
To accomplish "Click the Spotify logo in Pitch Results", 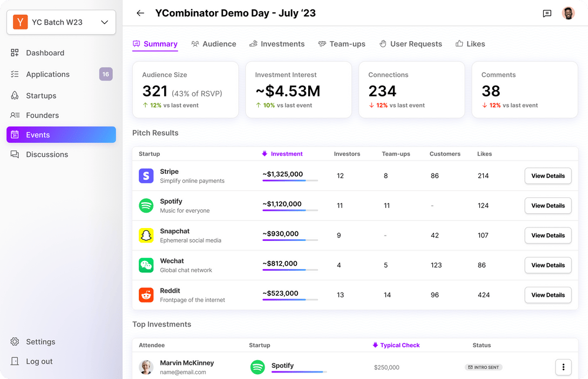I will 146,206.
